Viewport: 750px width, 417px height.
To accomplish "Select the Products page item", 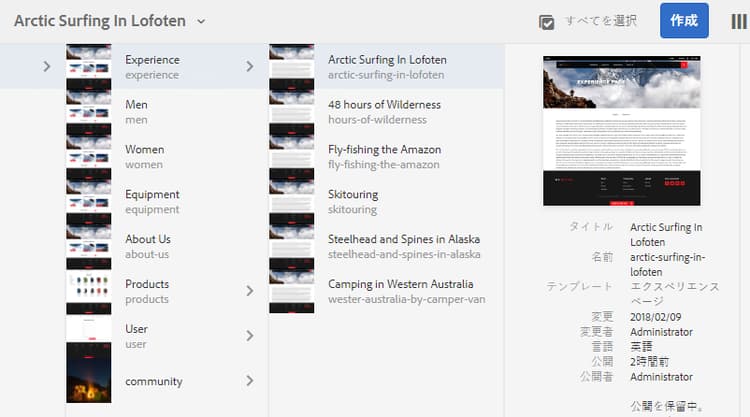I will [166, 291].
